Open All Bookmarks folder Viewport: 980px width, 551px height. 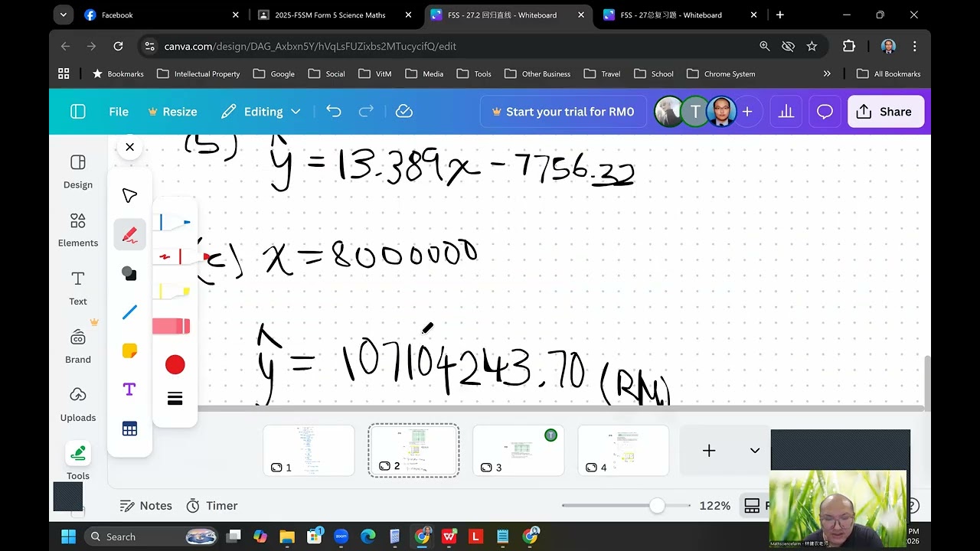click(889, 73)
